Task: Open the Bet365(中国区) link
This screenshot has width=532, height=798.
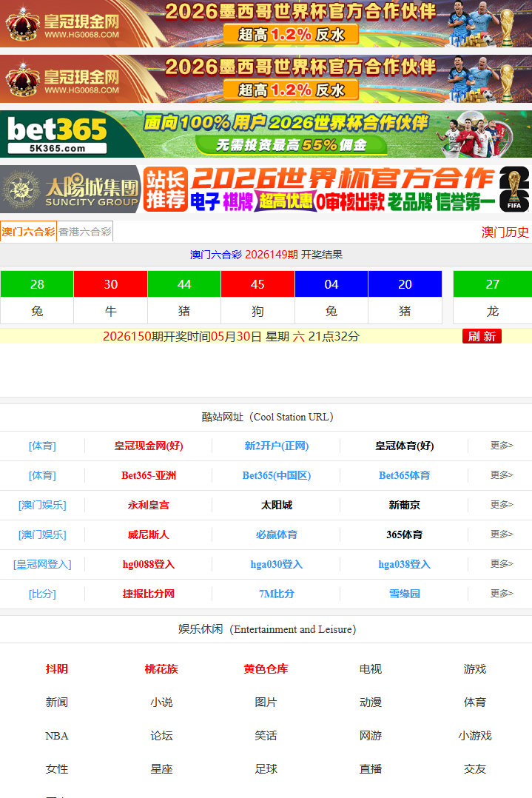Action: [276, 475]
